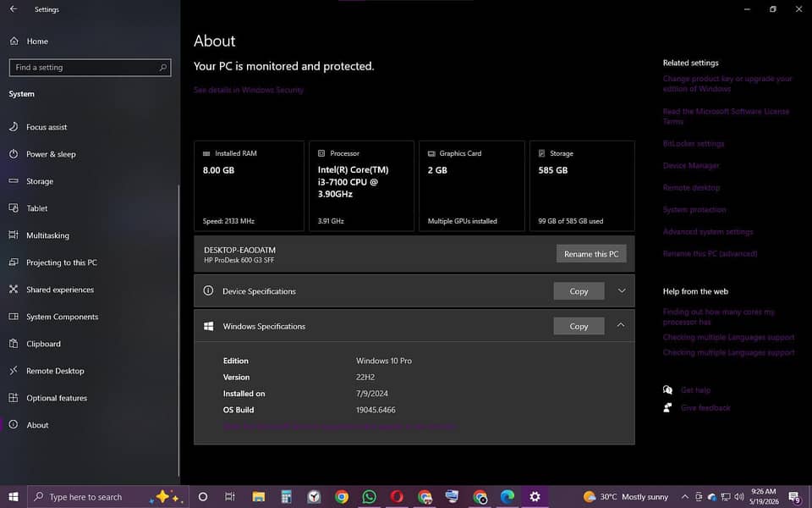This screenshot has height=508, width=812.
Task: Copy the Device Specifications
Action: pyautogui.click(x=579, y=290)
